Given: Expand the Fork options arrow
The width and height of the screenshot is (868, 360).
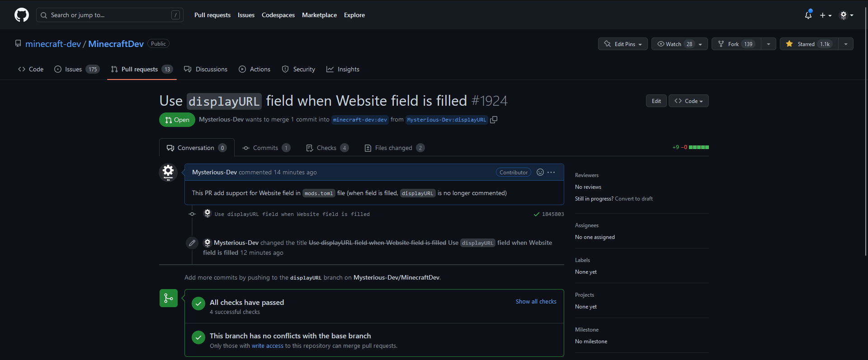Looking at the screenshot, I should pyautogui.click(x=769, y=44).
